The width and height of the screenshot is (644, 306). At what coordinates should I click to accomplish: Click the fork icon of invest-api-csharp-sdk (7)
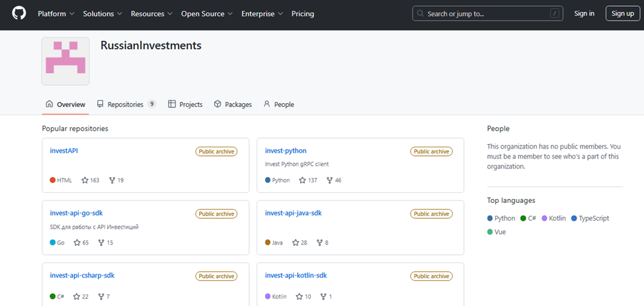tap(101, 297)
